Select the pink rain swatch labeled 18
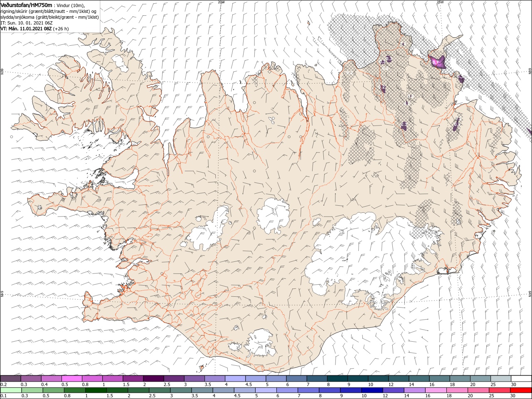This screenshot has height=399, width=532. pos(457,390)
